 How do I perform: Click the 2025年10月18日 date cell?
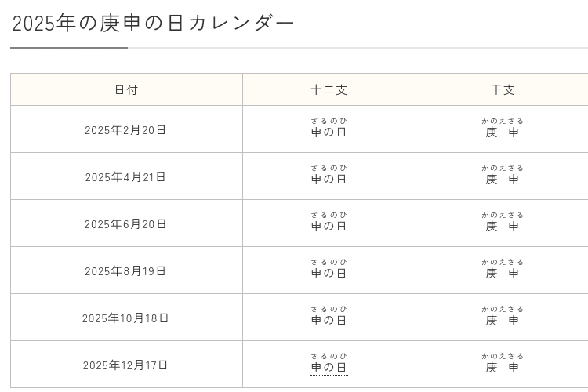point(126,318)
